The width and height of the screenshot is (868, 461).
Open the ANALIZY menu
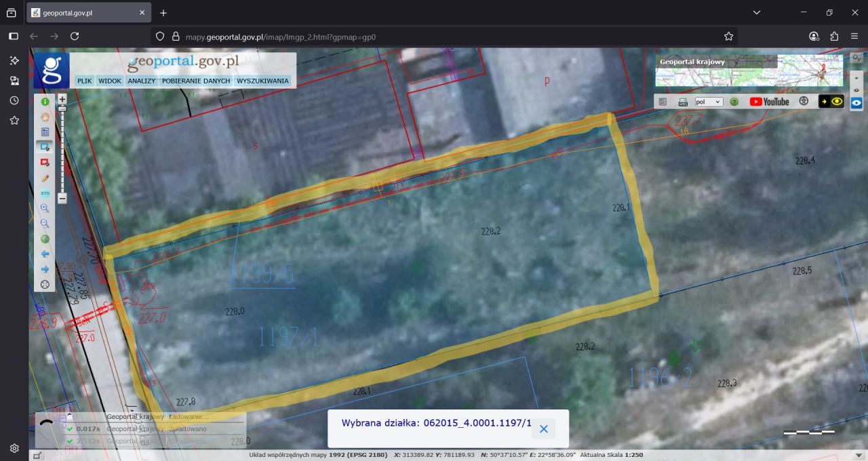tap(141, 81)
